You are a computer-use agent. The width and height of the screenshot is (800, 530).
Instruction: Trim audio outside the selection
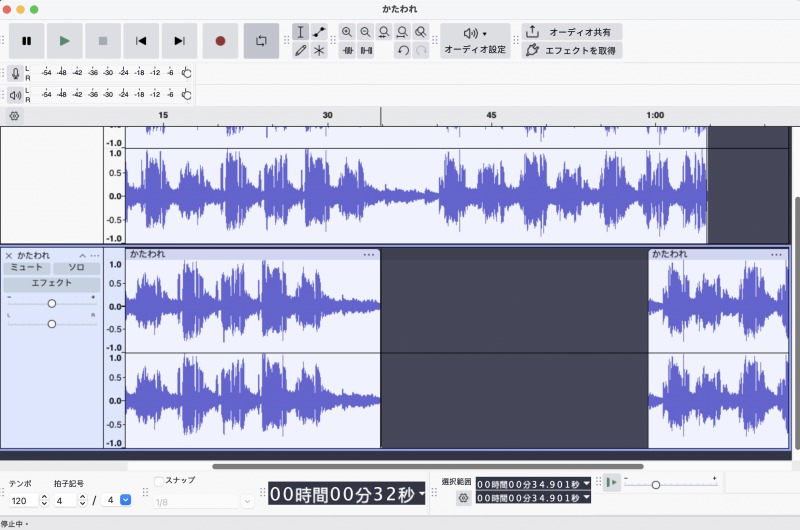[347, 50]
